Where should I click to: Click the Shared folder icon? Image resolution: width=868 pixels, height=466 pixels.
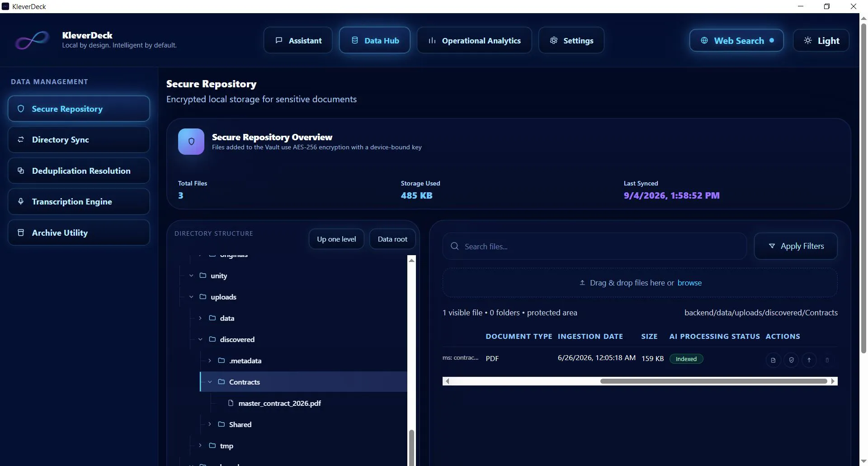point(222,424)
